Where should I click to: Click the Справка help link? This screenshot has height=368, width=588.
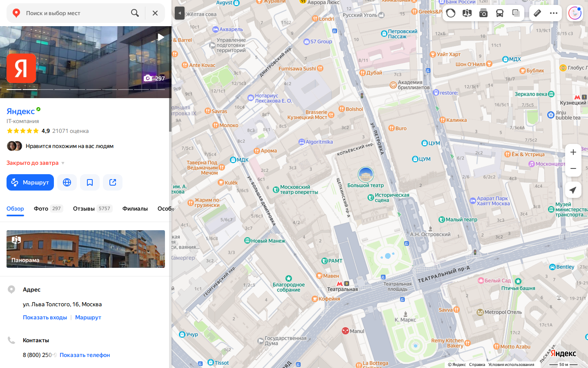point(477,364)
